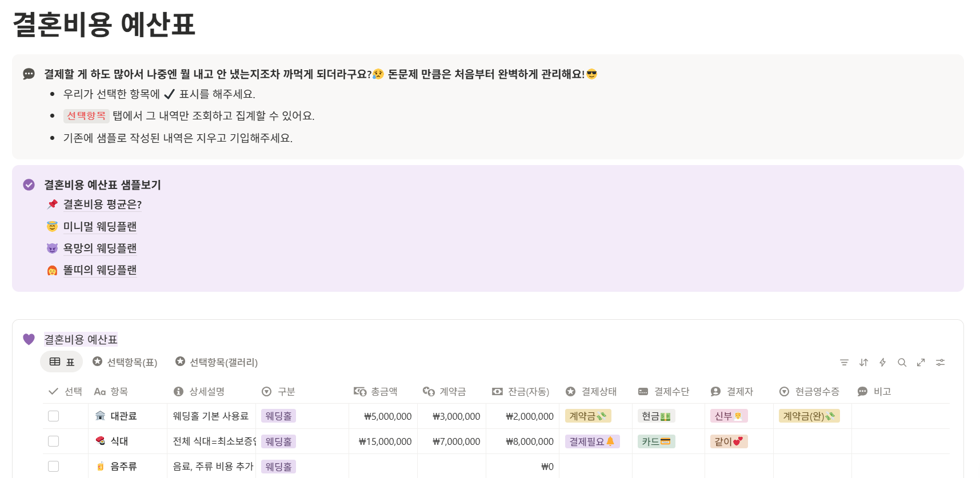The height and width of the screenshot is (478, 980).
Task: Open the 결혼비용 예산표 database title link
Action: pos(81,339)
